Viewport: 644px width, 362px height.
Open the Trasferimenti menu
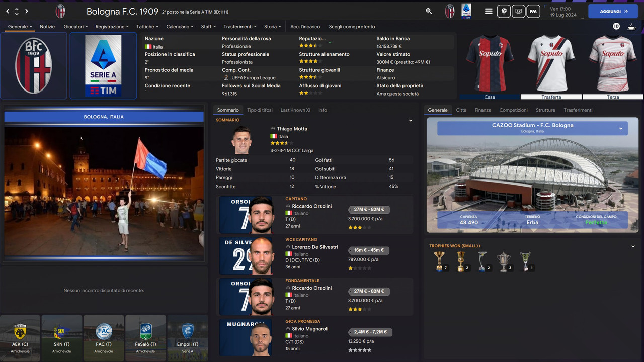240,27
